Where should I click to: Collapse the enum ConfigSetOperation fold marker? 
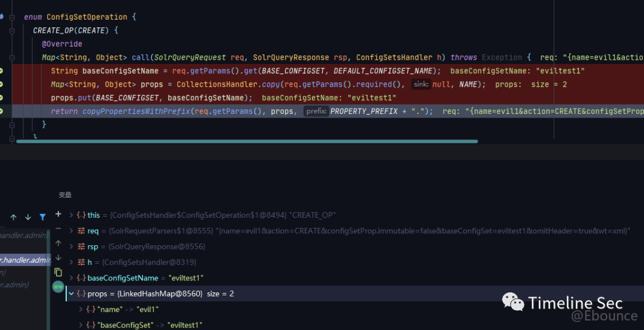tap(12, 17)
